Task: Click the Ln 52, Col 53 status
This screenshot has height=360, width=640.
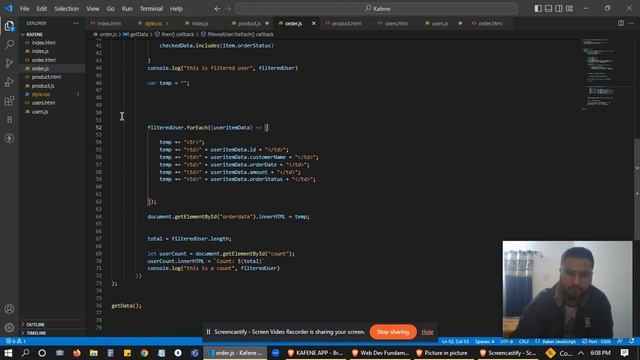Action: pos(456,341)
